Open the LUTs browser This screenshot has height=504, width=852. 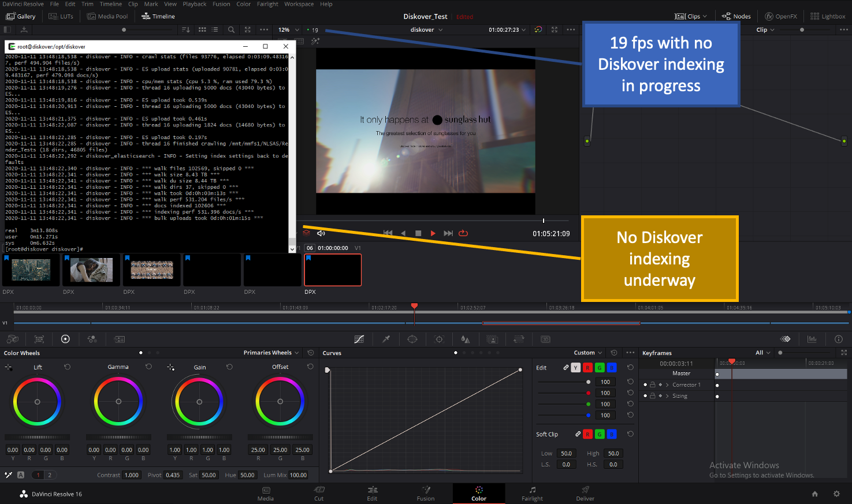pyautogui.click(x=61, y=16)
